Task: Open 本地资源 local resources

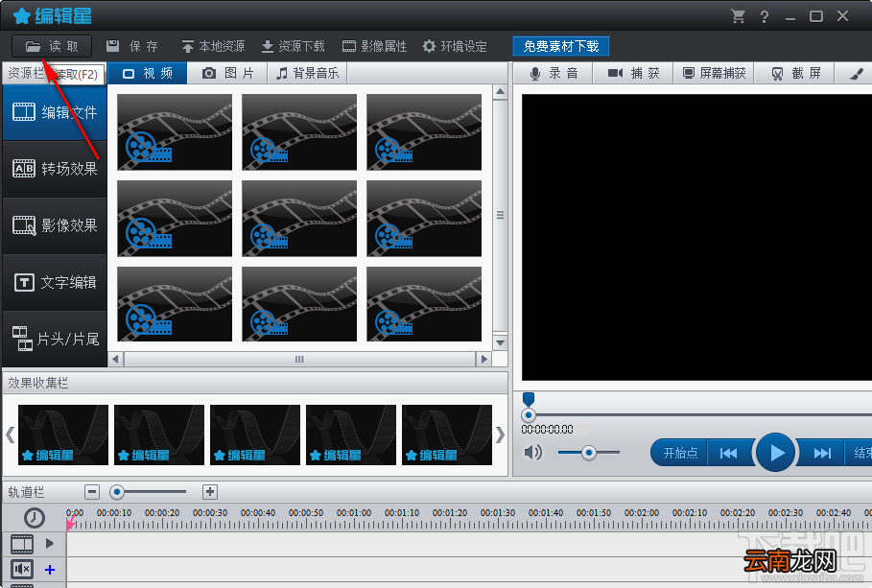Action: 212,46
